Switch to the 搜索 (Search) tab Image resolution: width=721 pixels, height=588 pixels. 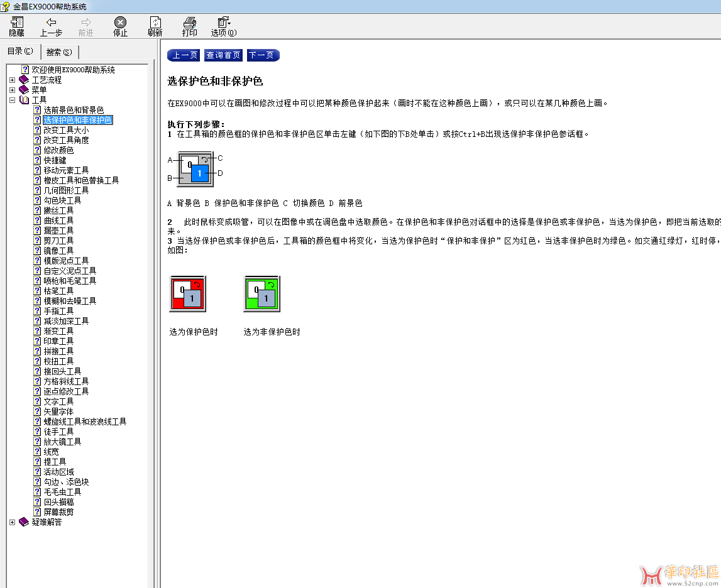coord(59,52)
